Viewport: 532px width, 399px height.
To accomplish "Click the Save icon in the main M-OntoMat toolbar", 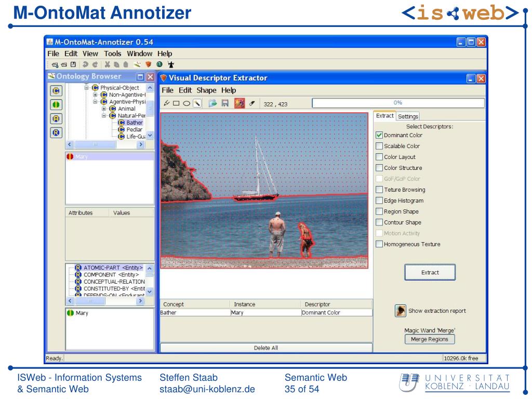I will [x=73, y=64].
